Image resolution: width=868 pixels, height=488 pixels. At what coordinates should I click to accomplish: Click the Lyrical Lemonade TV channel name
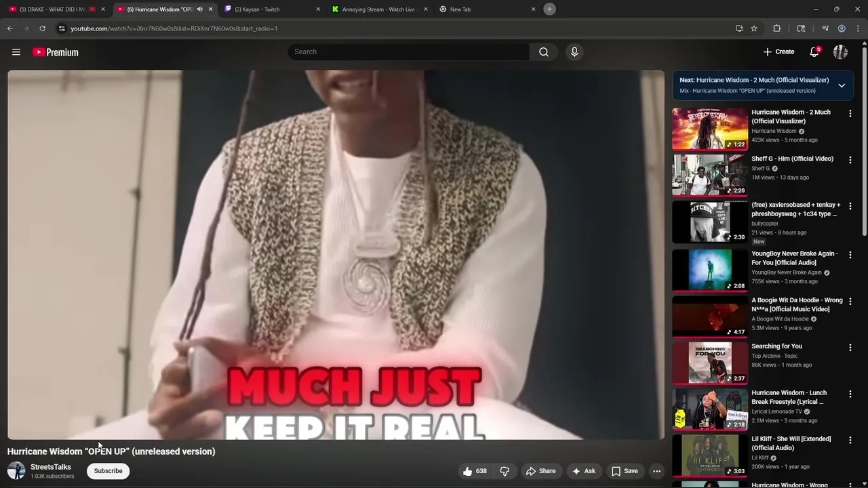[x=776, y=411]
